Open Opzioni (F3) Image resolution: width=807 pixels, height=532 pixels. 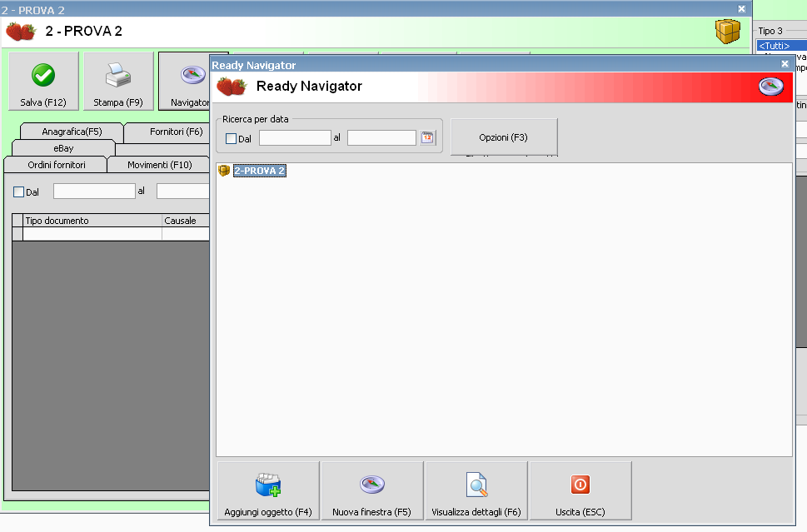504,137
